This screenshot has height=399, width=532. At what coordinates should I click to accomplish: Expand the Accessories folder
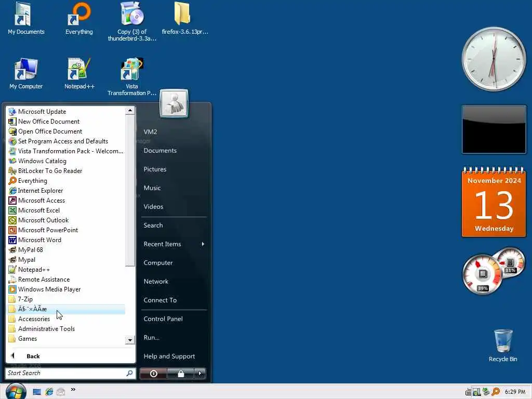coord(66,318)
